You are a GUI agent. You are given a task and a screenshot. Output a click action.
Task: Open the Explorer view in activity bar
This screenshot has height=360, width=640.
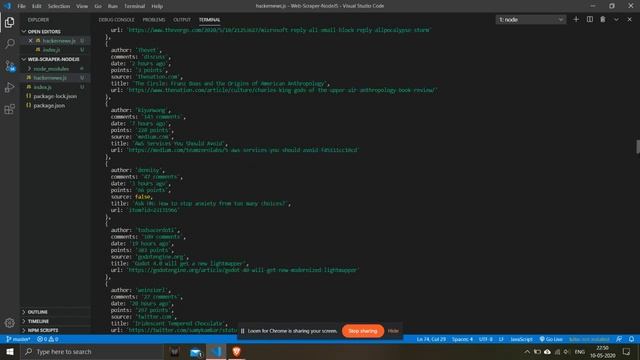click(x=9, y=22)
